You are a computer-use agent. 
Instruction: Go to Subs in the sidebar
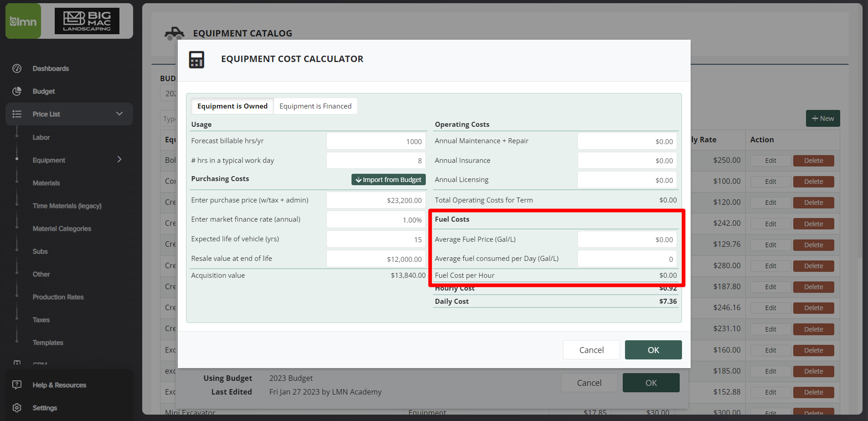tap(40, 251)
